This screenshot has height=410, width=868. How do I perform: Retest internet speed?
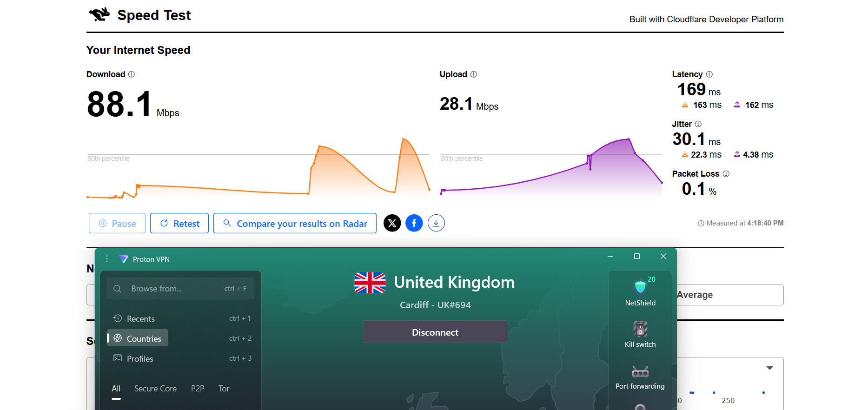coord(179,224)
